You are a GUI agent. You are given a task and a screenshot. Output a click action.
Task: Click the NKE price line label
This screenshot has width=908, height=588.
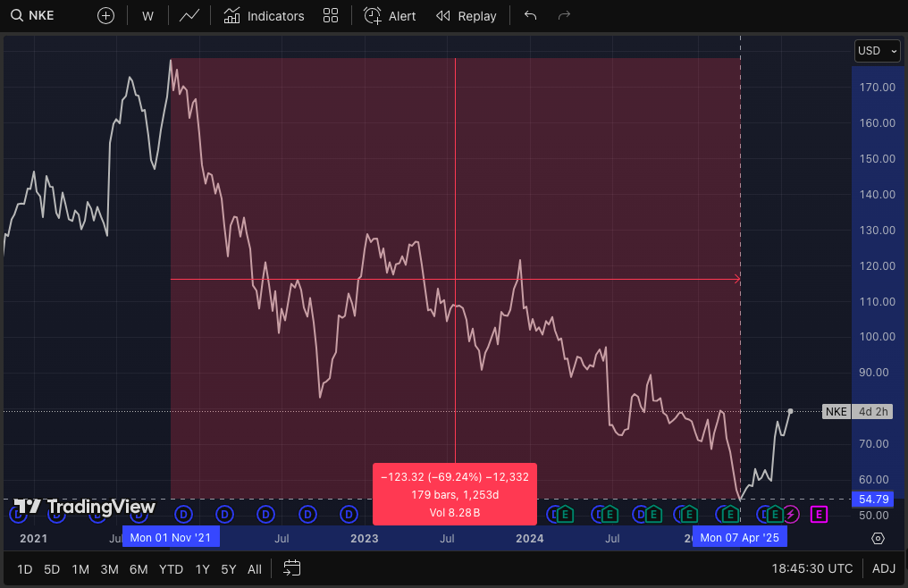(837, 412)
